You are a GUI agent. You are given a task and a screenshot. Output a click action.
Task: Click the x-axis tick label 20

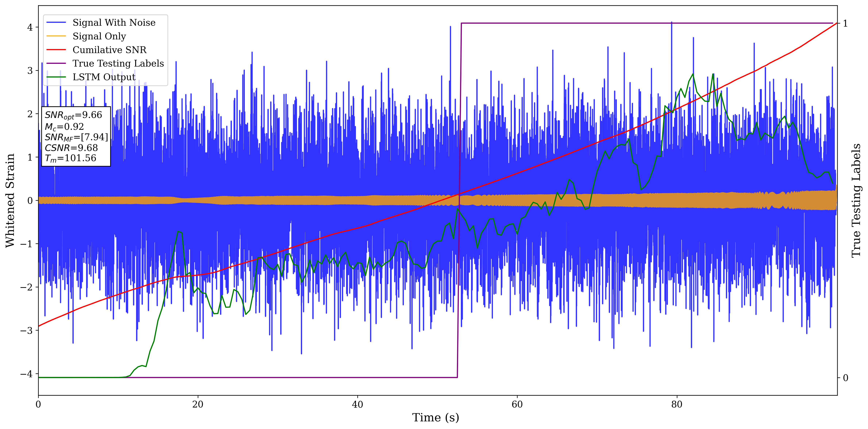pyautogui.click(x=197, y=404)
